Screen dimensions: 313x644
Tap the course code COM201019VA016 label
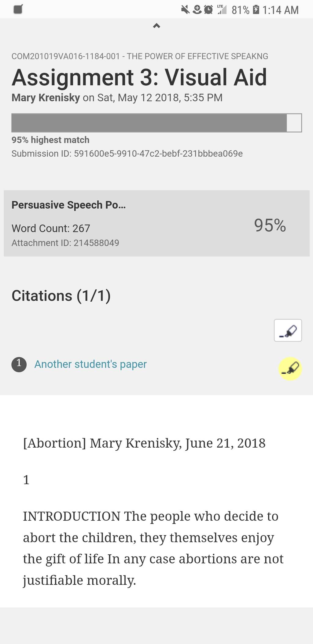(140, 56)
